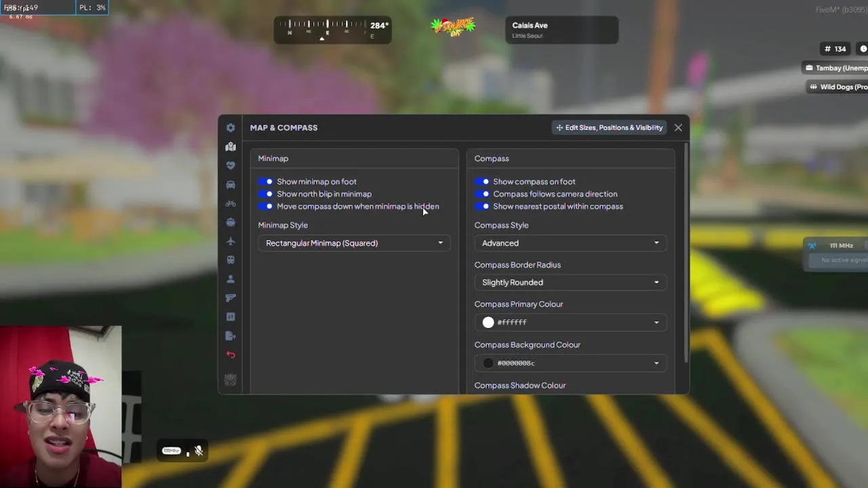This screenshot has width=868, height=488.
Task: Toggle Show compass on foot
Action: 483,182
